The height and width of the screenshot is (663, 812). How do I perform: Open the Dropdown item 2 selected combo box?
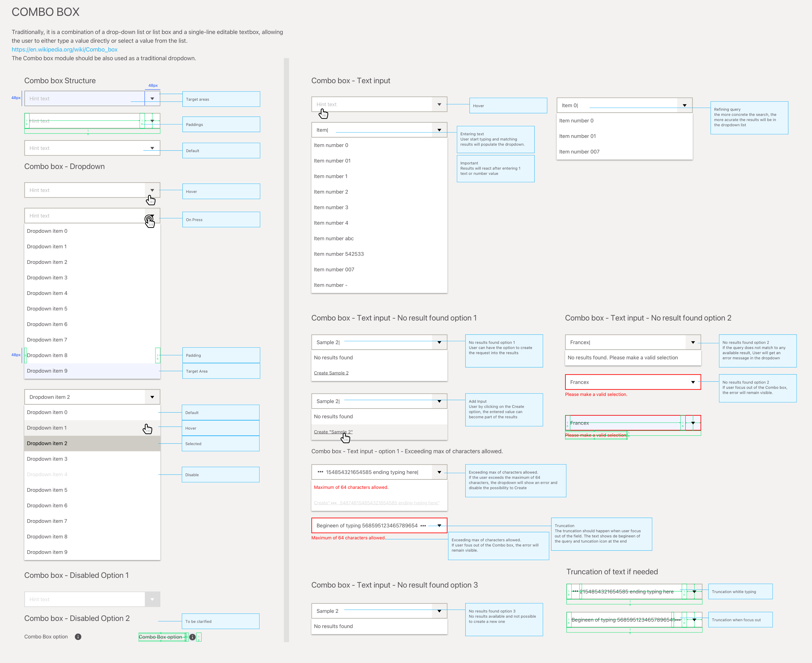point(152,397)
